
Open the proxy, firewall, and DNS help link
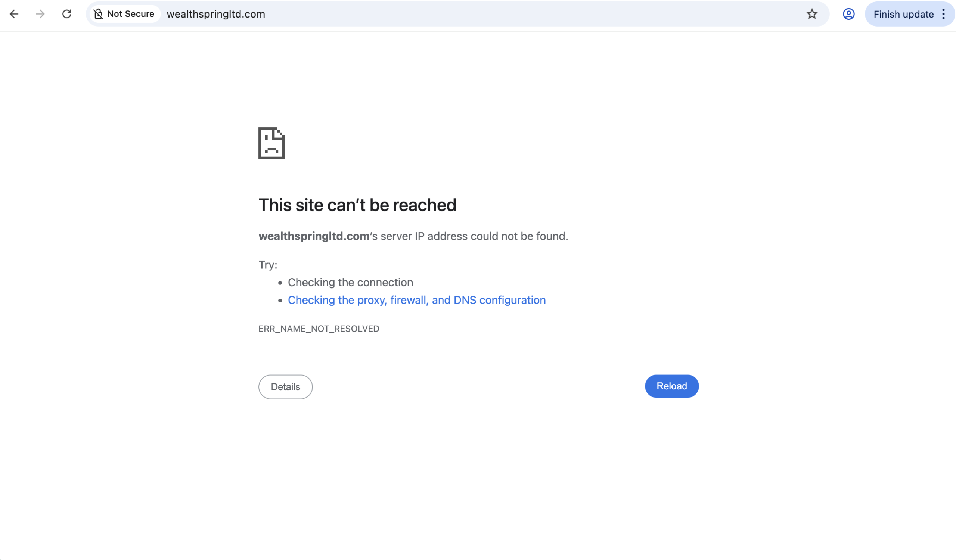[416, 300]
